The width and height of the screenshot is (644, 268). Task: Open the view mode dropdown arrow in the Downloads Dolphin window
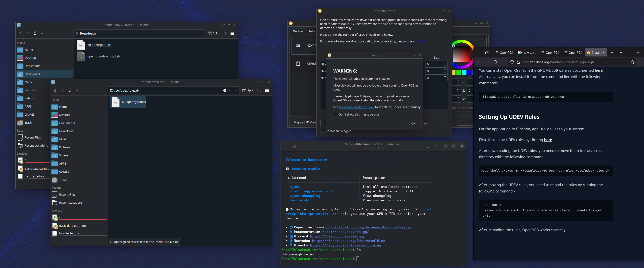[42, 33]
